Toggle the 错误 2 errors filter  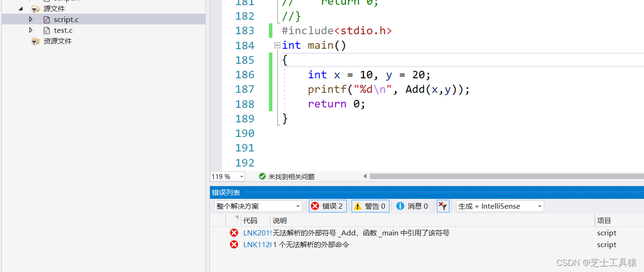coord(328,206)
